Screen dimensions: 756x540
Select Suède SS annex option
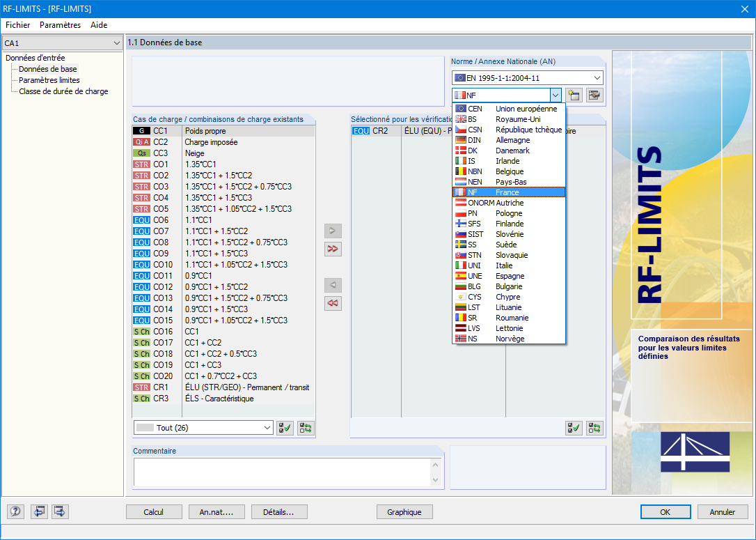509,245
